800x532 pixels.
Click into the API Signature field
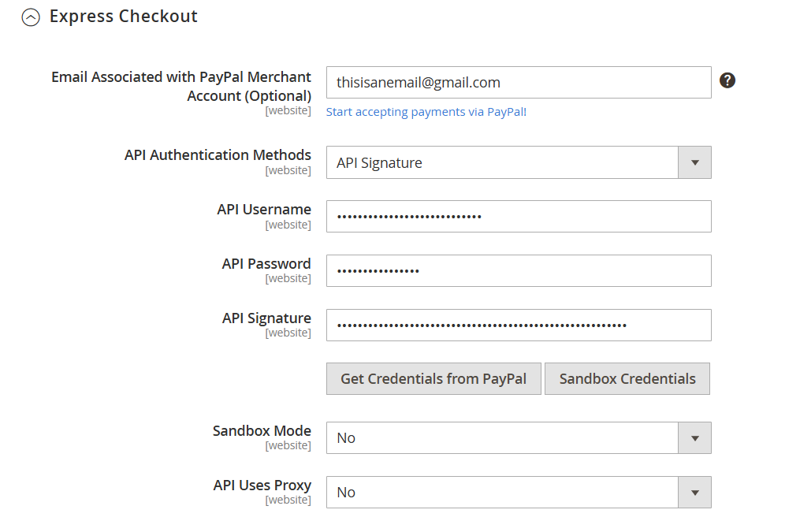click(518, 326)
